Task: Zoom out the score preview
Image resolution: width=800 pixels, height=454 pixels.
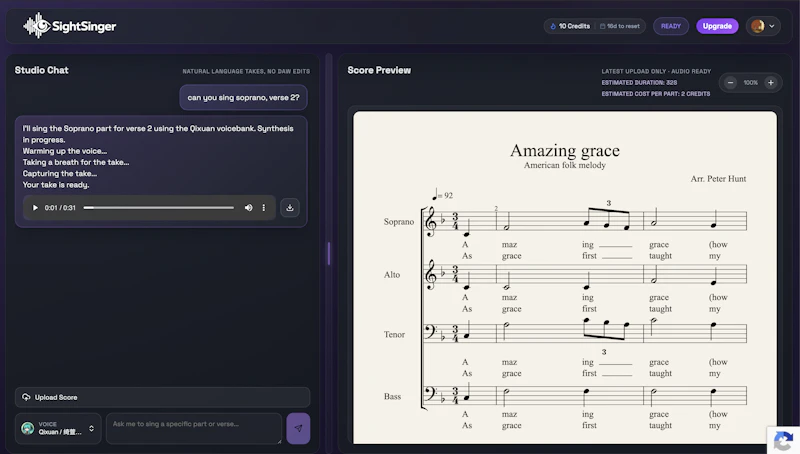Action: coord(731,83)
